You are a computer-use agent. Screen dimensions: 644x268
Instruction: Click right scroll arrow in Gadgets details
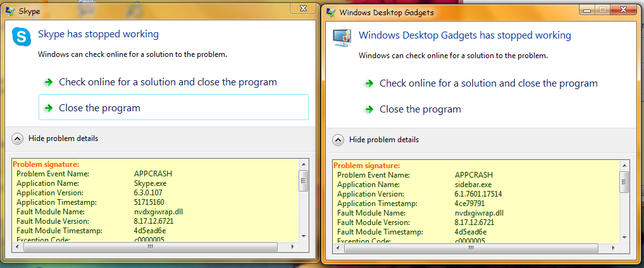pos(613,248)
